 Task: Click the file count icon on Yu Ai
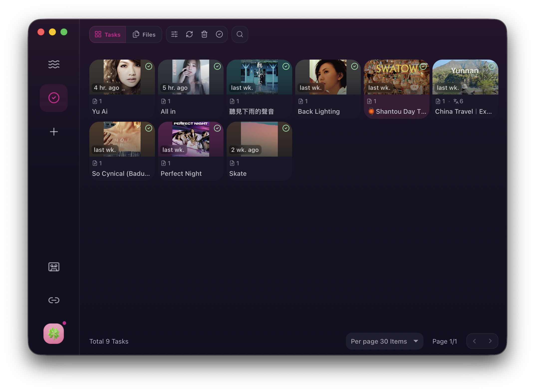click(x=95, y=101)
